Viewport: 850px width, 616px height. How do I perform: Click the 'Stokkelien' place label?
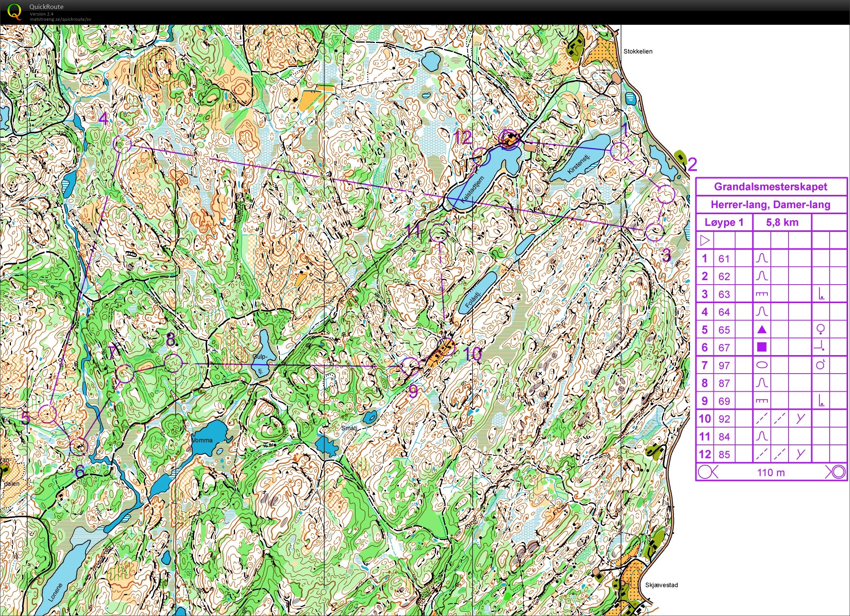[638, 51]
